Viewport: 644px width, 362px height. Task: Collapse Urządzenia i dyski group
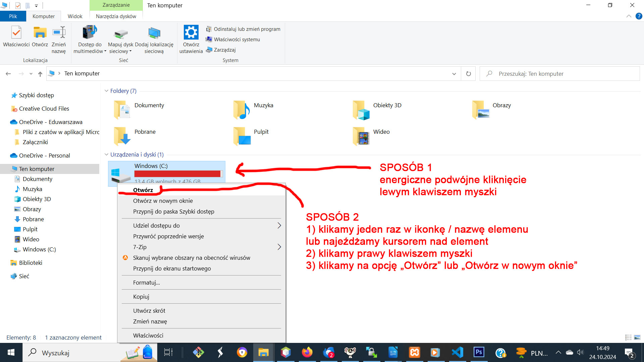106,155
